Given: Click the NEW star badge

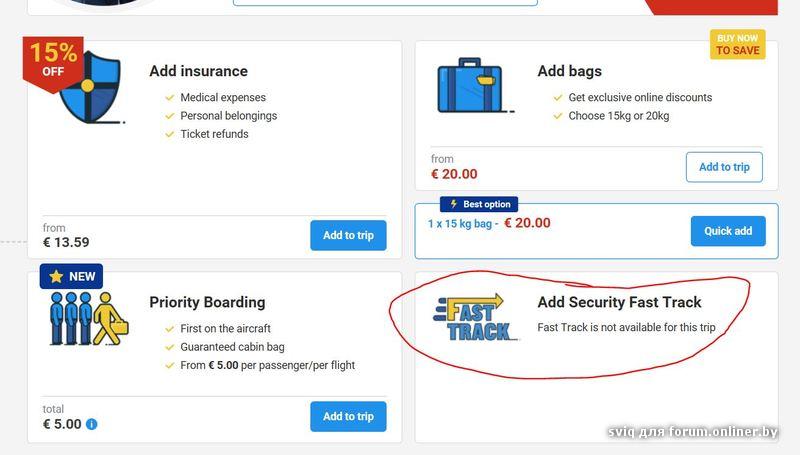Looking at the screenshot, I should point(71,276).
